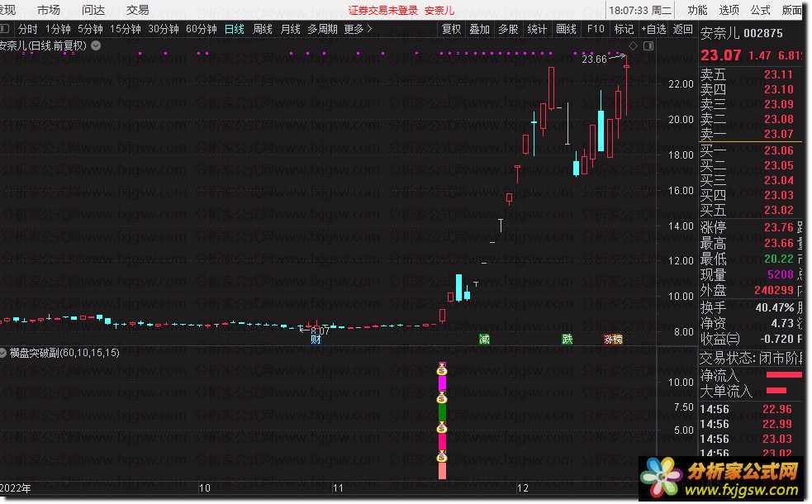The image size is (812, 504).
Task: Click the green 减 event marker
Action: click(x=484, y=340)
